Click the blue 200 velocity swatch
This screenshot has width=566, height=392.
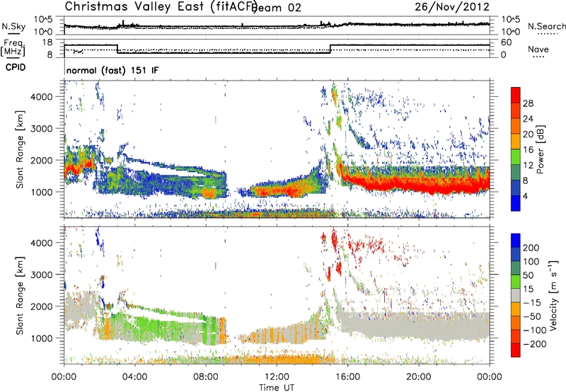click(x=516, y=241)
